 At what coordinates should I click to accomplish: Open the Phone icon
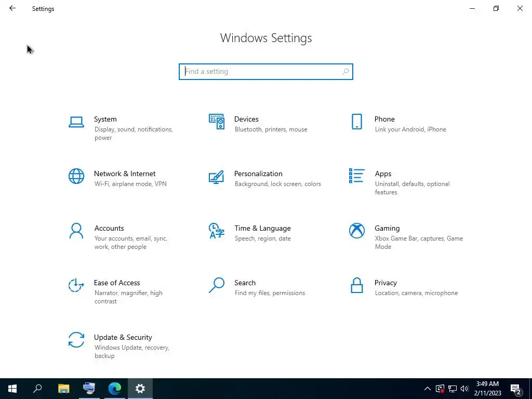[x=356, y=122]
